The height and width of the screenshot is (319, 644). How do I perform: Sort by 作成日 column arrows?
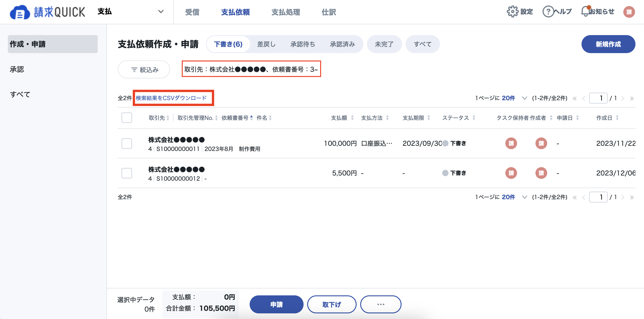617,118
